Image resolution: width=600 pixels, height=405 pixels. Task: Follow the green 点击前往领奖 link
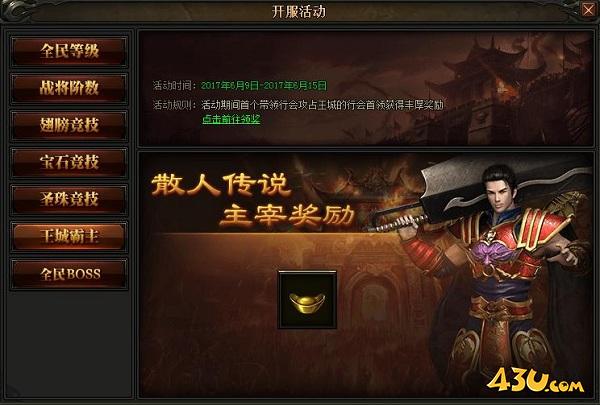point(231,119)
